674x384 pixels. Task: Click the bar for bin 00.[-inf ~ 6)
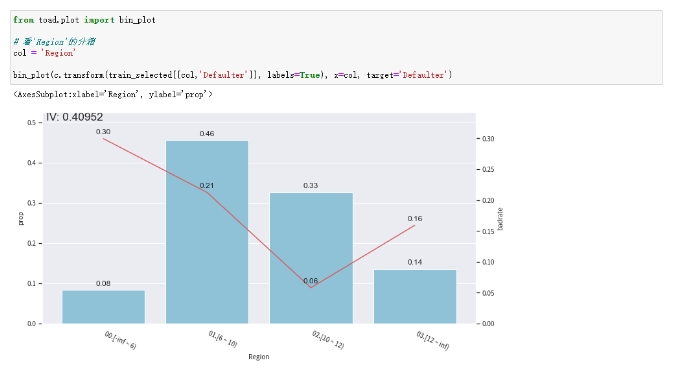pos(104,307)
